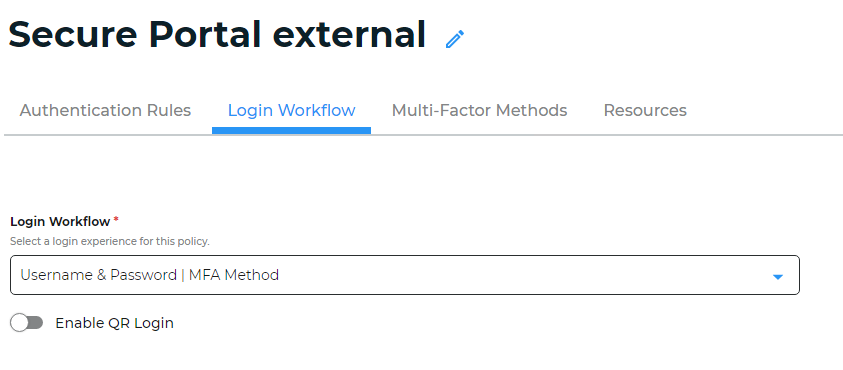843x370 pixels.
Task: Click the word external in the title
Action: tap(349, 34)
